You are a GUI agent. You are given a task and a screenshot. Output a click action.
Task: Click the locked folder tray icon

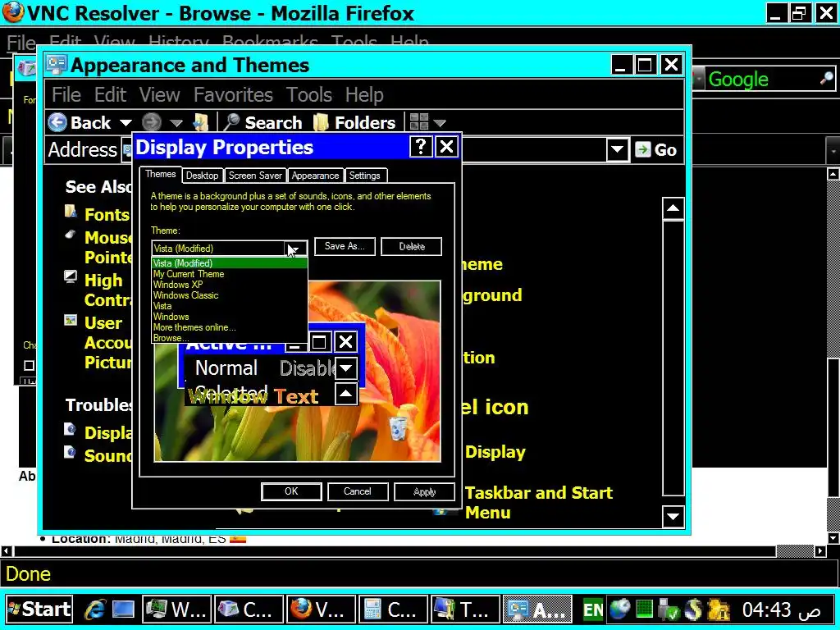click(719, 609)
